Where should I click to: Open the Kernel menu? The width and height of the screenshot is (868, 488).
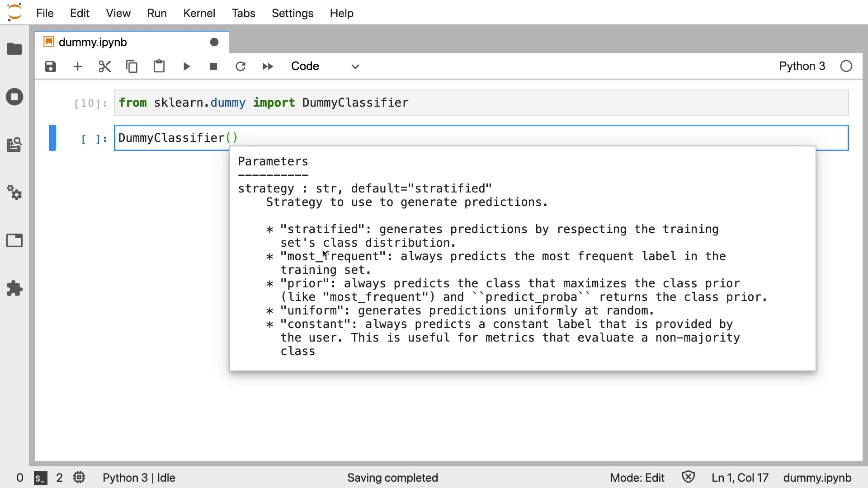click(x=199, y=13)
